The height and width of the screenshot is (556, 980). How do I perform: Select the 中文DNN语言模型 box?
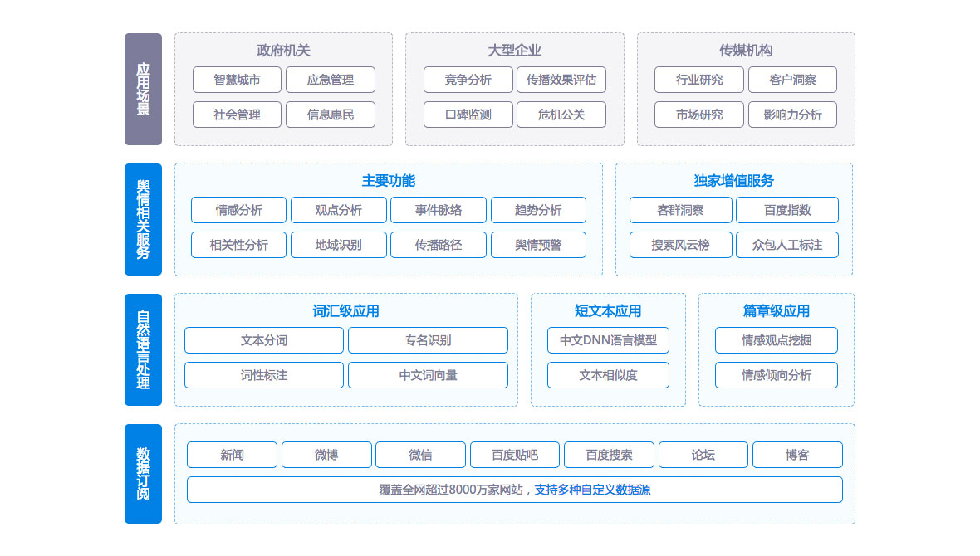[608, 340]
